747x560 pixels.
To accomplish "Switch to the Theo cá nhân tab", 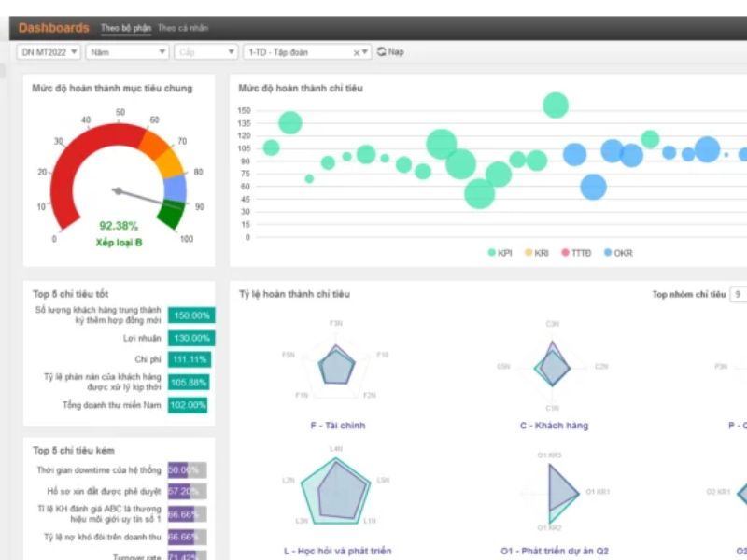I will pyautogui.click(x=183, y=28).
